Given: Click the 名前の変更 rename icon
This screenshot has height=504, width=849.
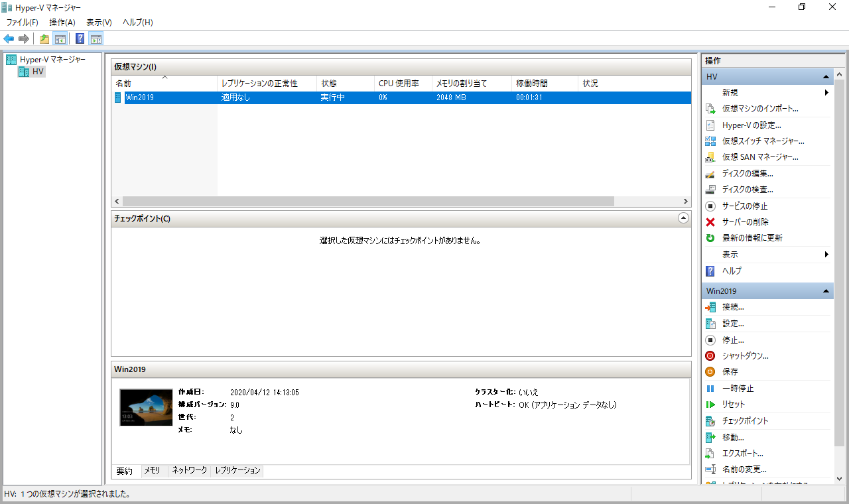Looking at the screenshot, I should (710, 470).
